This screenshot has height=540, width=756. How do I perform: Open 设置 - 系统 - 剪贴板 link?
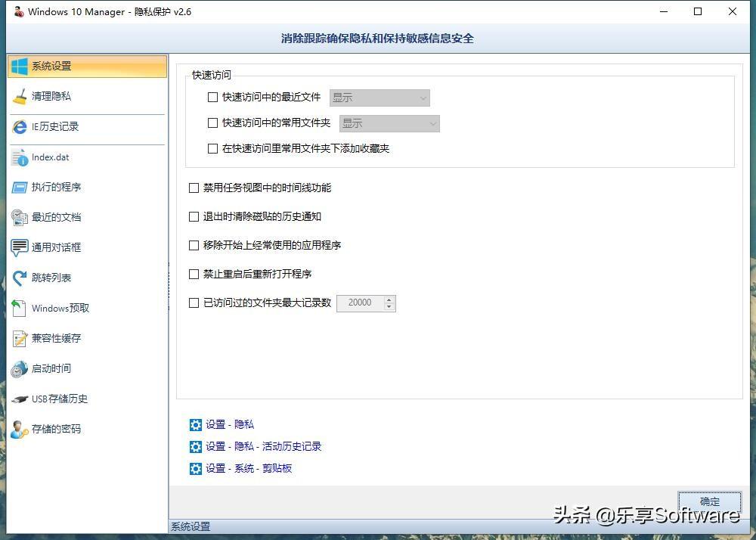point(249,469)
